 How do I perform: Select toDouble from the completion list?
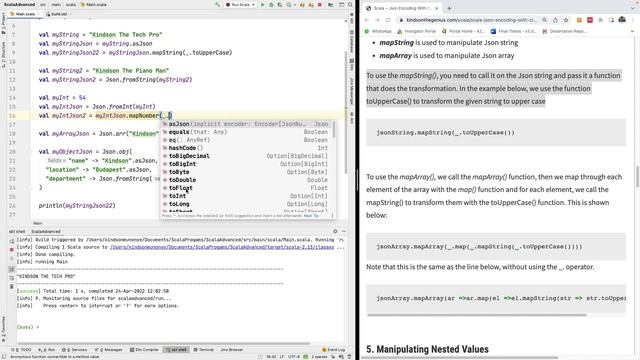point(246,180)
